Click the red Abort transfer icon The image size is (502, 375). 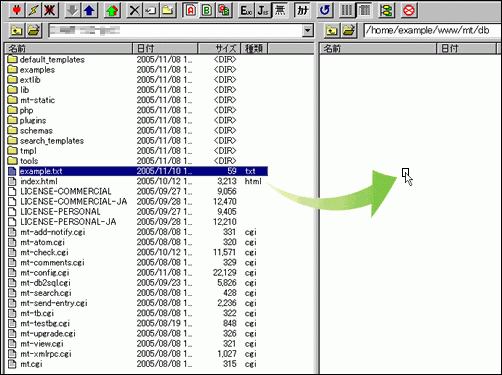click(409, 10)
